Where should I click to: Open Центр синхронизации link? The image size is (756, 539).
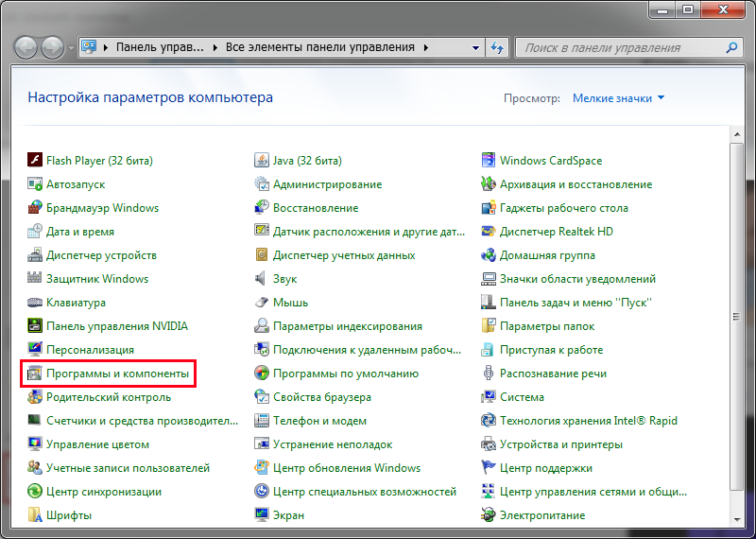click(104, 492)
